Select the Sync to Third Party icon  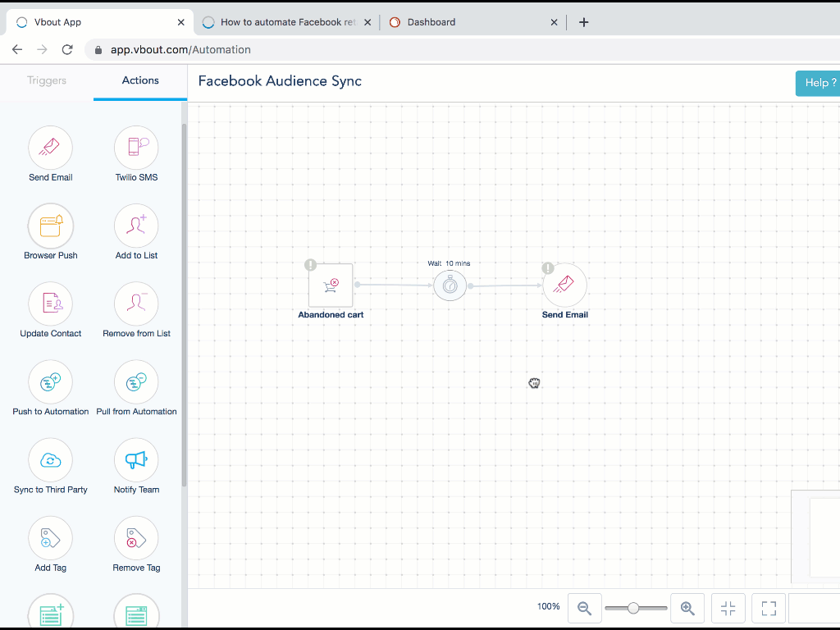tap(50, 460)
